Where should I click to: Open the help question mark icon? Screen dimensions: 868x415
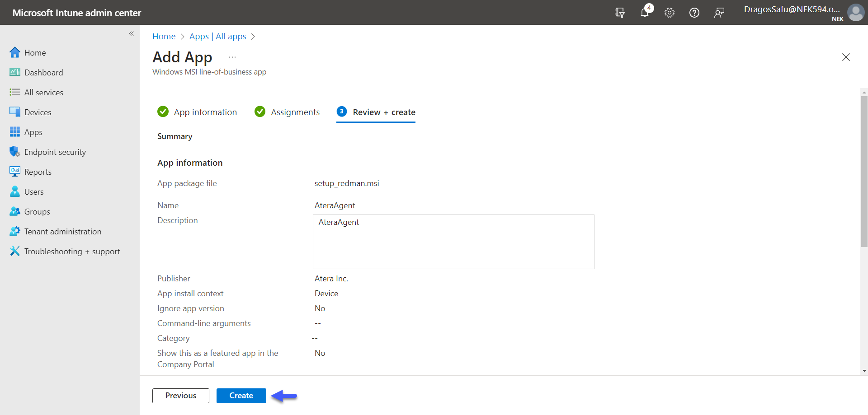694,13
